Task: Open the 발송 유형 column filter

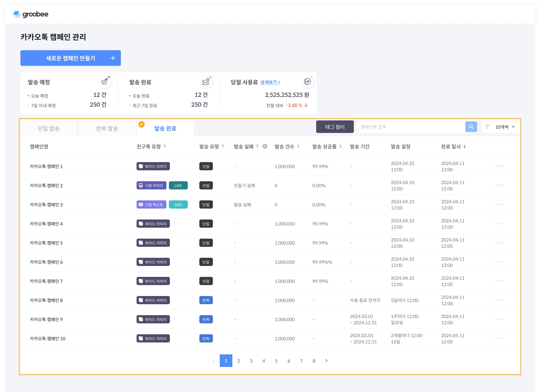Action: (x=223, y=147)
